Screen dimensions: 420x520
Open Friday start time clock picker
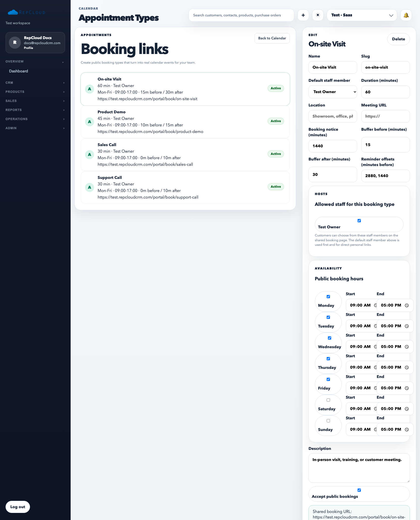[x=375, y=388]
